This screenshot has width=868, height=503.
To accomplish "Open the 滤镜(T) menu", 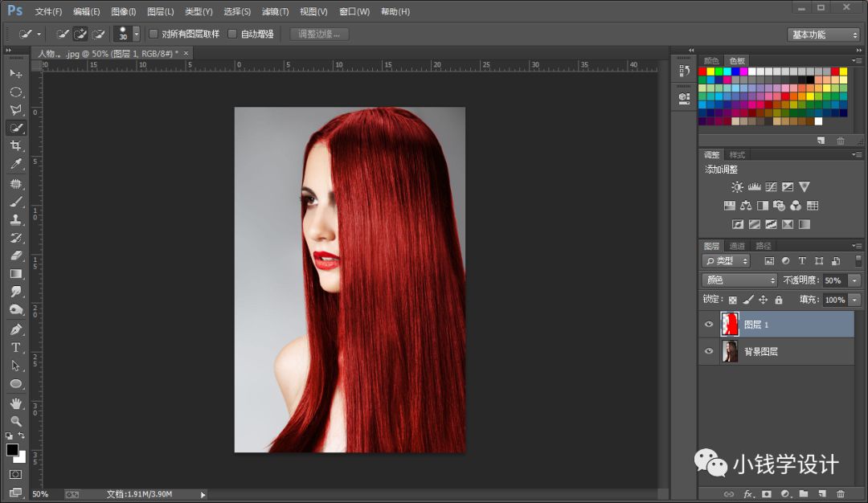I will pos(275,11).
